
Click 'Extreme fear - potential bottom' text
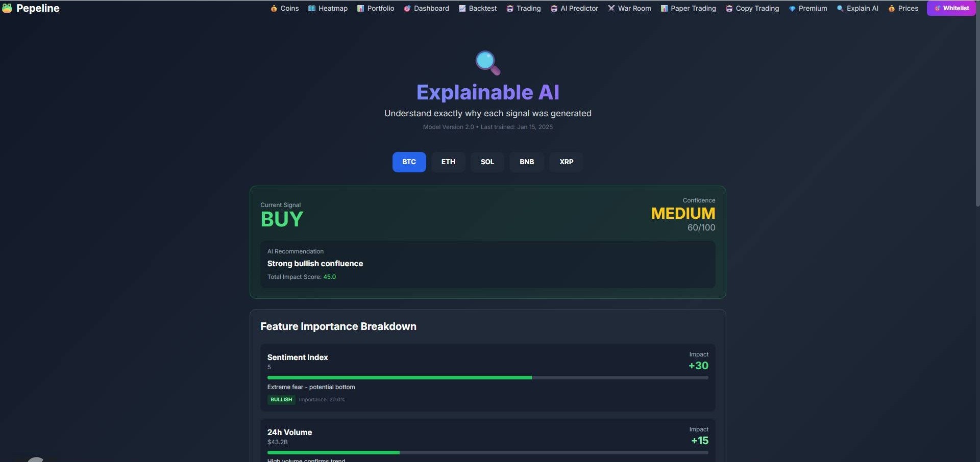pyautogui.click(x=311, y=387)
